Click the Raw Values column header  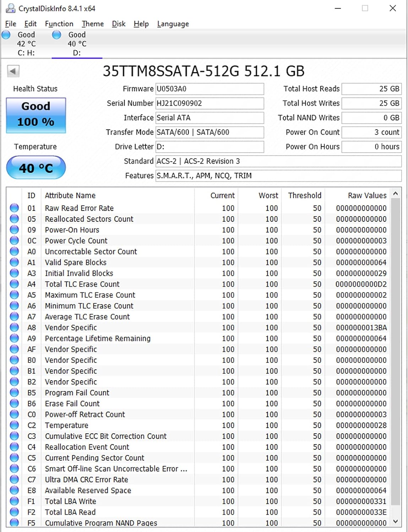pyautogui.click(x=358, y=195)
